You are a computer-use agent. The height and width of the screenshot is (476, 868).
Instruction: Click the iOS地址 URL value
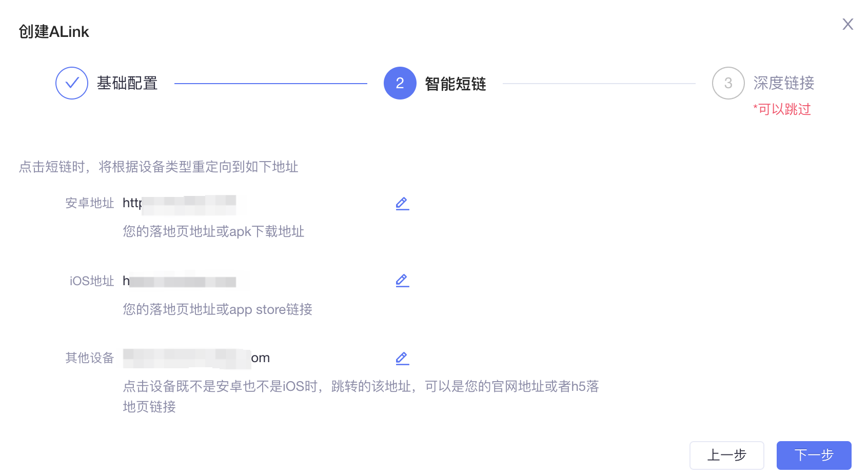tap(180, 281)
